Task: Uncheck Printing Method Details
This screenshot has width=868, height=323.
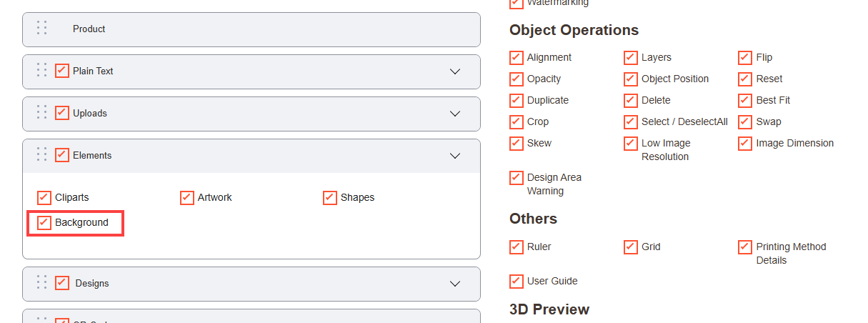Action: [745, 247]
